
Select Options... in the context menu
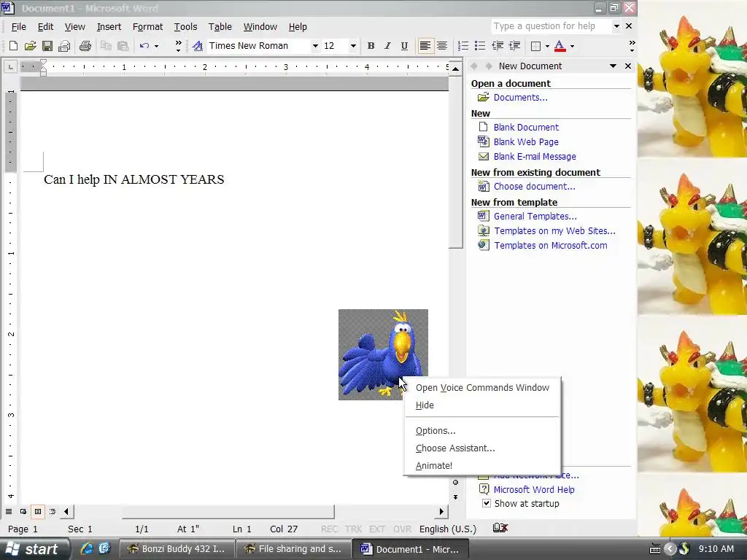coord(482,430)
